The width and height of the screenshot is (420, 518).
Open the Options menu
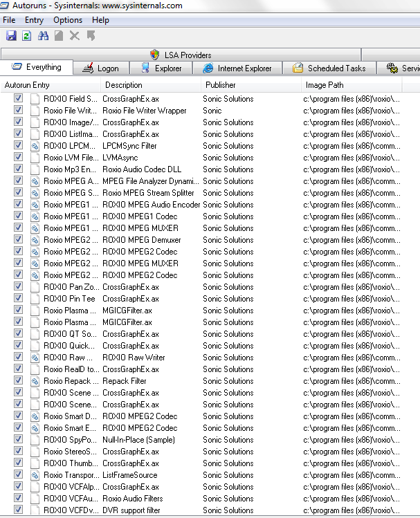pos(68,20)
